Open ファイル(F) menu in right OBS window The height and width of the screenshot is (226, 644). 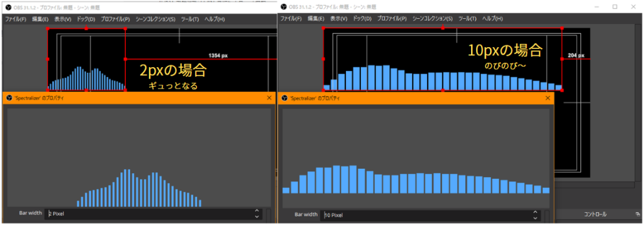point(291,19)
